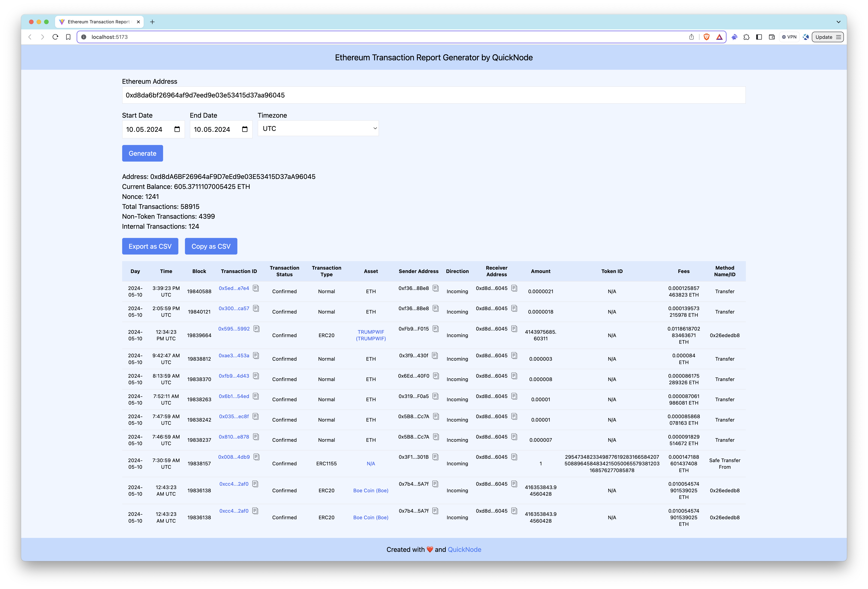Open Brave menu via Update button
868x589 pixels.
coord(828,37)
